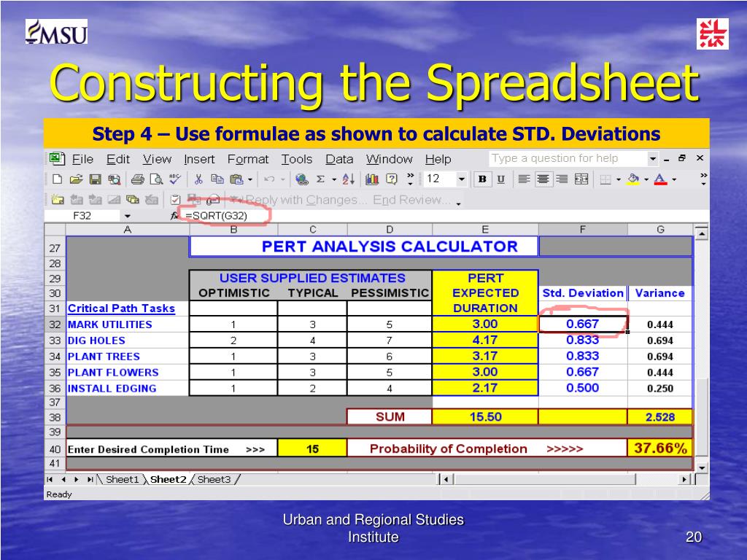Toggle Align Left
Screen dimensions: 747x560
click(x=524, y=179)
